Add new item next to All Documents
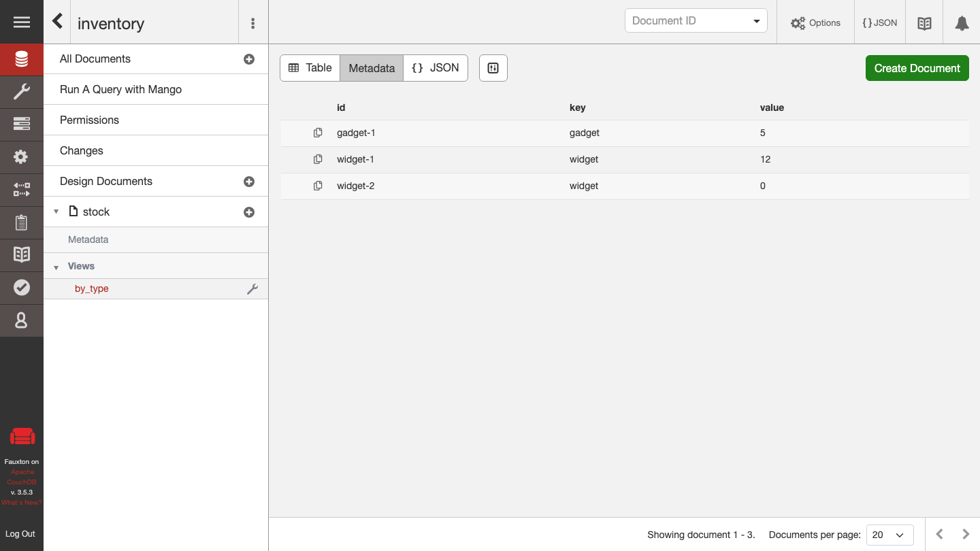The image size is (980, 551). [x=249, y=59]
